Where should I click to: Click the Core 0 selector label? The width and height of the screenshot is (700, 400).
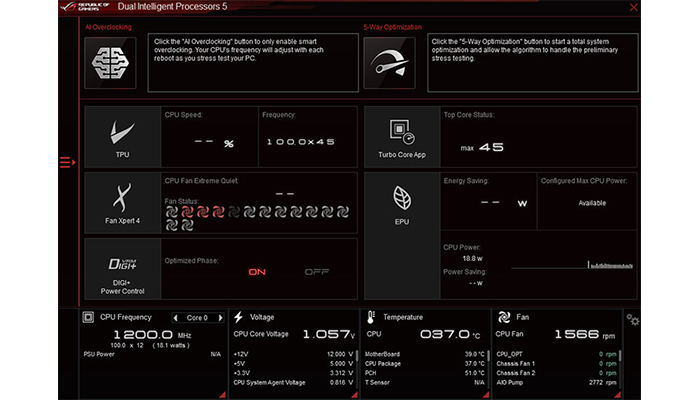click(x=197, y=318)
